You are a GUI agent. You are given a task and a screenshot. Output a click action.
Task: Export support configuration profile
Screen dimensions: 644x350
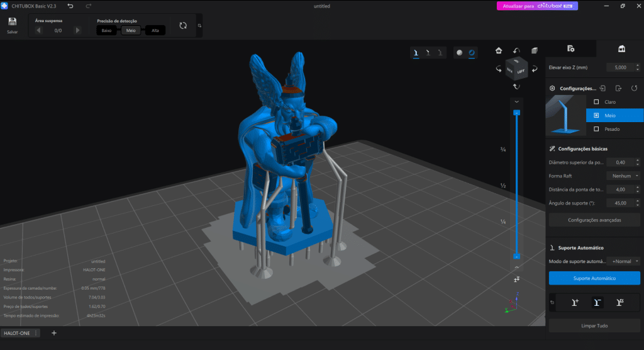619,88
